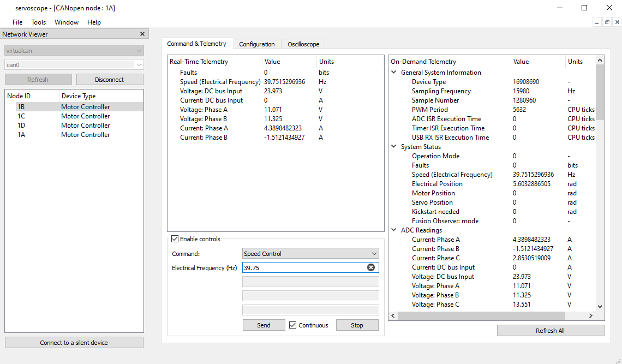This screenshot has width=622, height=364.
Task: Click Connect to a silent device
Action: pyautogui.click(x=74, y=342)
